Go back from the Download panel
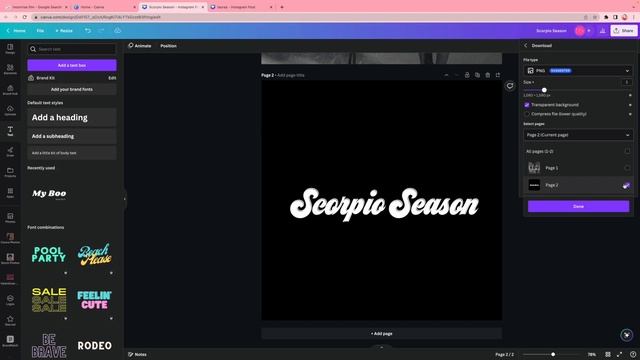 click(x=526, y=46)
